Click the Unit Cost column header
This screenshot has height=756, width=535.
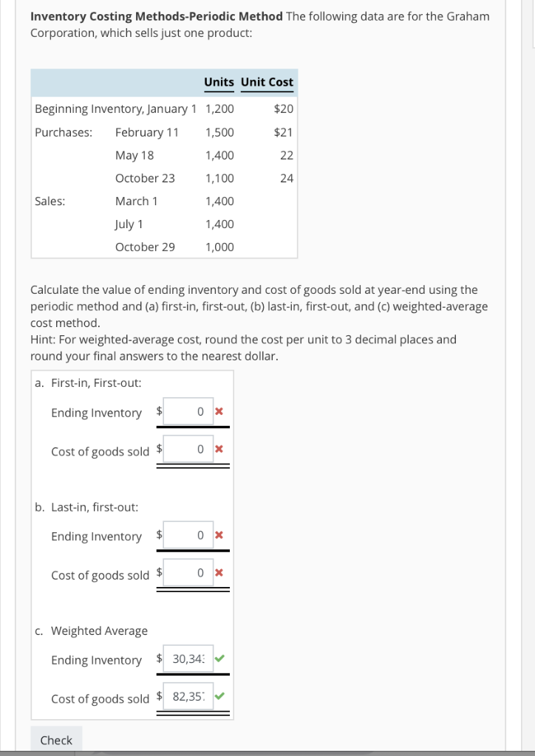(x=267, y=82)
